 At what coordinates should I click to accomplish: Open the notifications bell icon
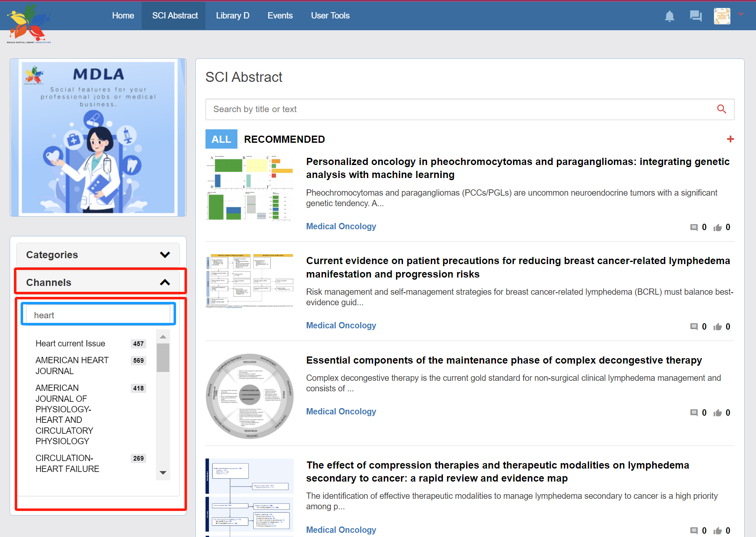669,16
